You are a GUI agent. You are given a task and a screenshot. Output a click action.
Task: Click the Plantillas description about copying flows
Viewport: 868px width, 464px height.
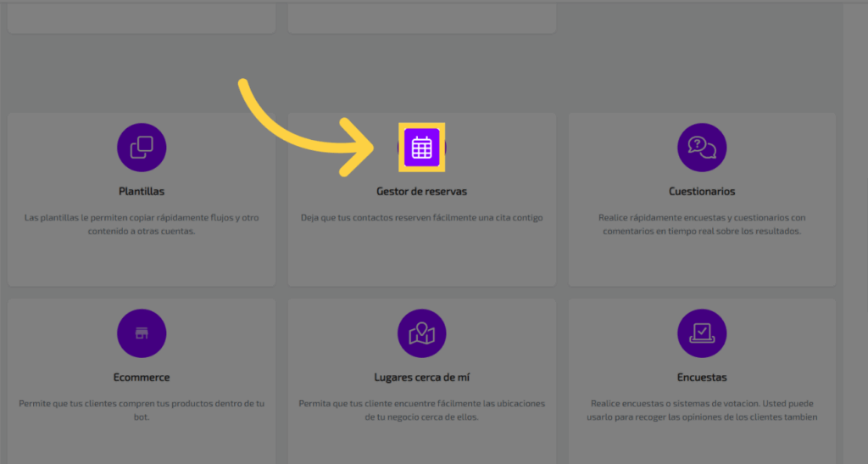(142, 224)
